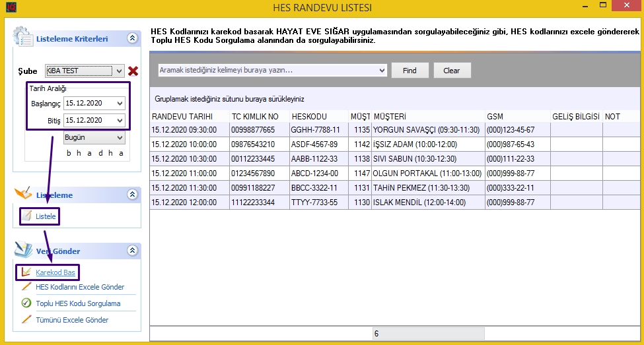Collapse the Veri Gönder section chevron
The image size is (644, 345).
[x=132, y=251]
